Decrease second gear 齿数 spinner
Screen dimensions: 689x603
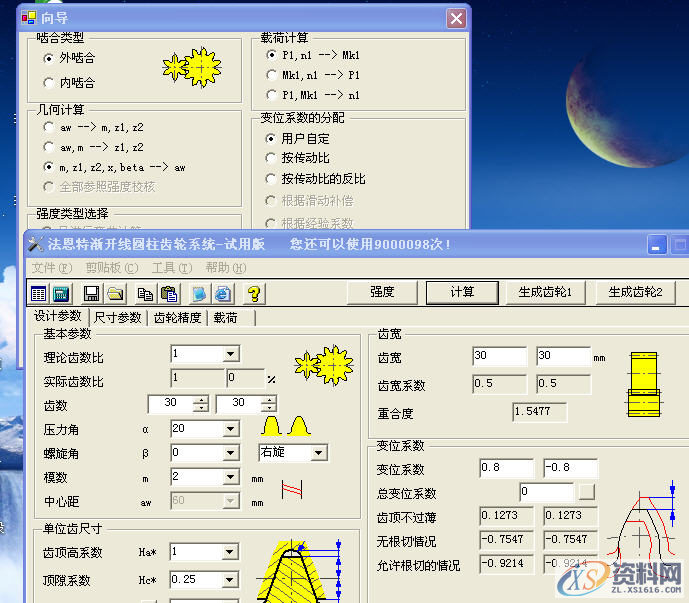pyautogui.click(x=269, y=408)
